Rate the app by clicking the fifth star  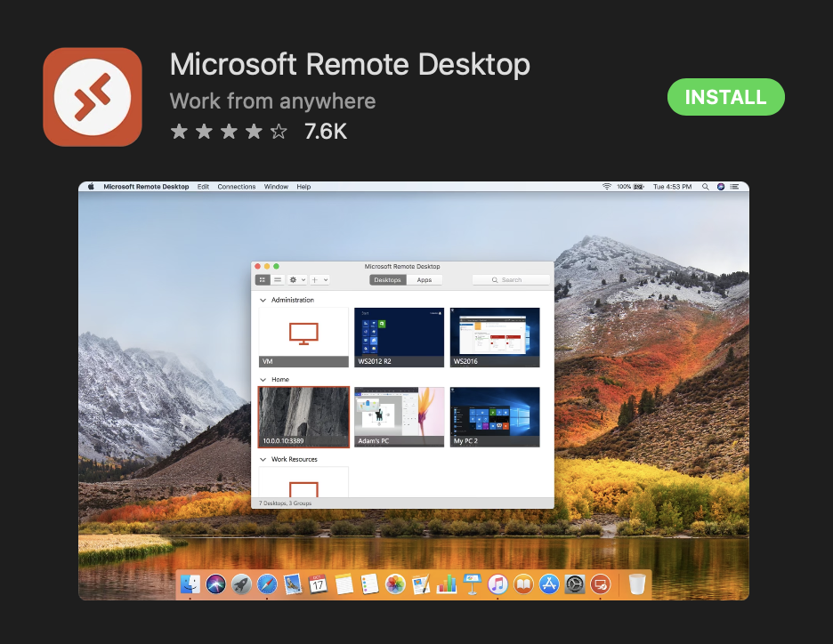pyautogui.click(x=277, y=131)
